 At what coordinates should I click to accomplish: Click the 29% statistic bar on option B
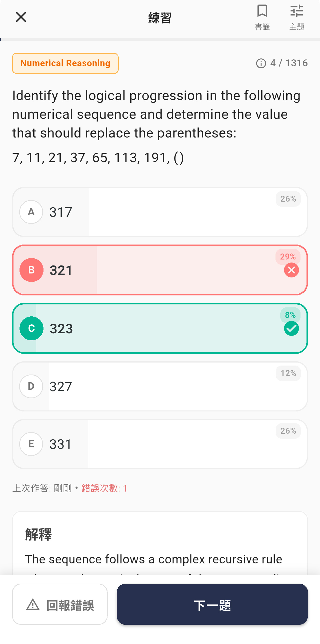[288, 257]
